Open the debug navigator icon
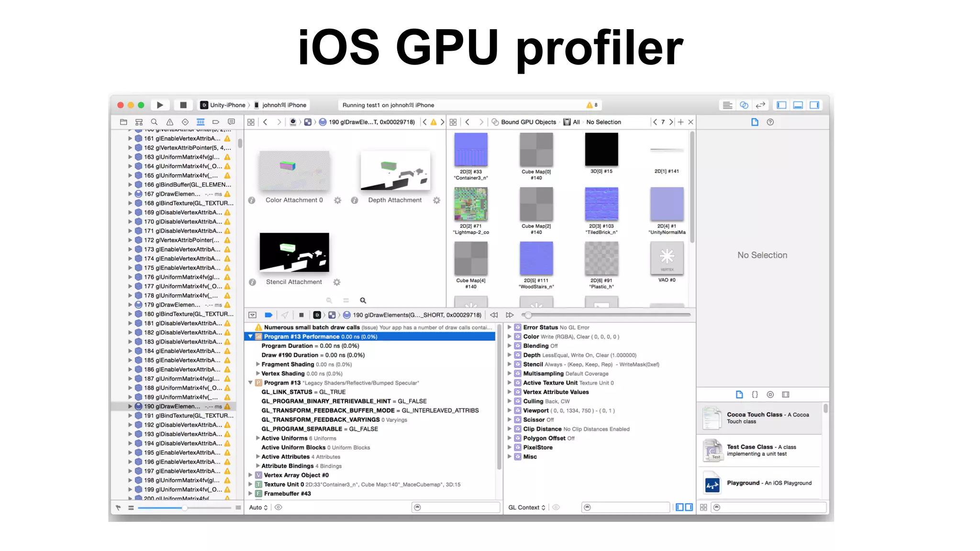Viewport: 980px width, 551px height. 200,122
